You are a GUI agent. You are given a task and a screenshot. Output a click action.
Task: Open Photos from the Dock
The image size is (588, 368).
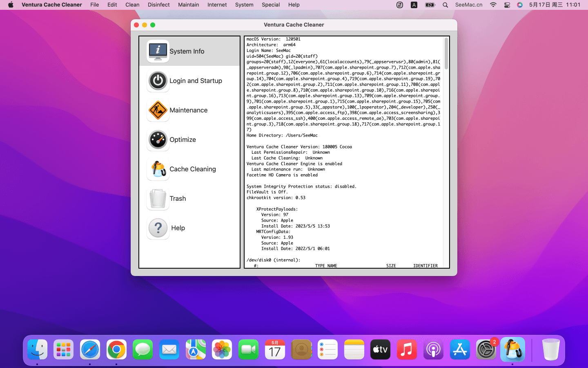[222, 350]
